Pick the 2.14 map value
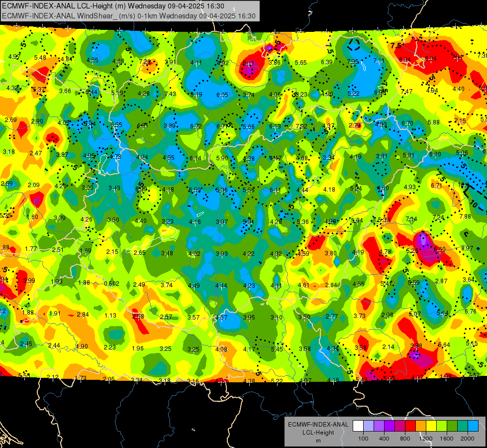 [x=388, y=347]
